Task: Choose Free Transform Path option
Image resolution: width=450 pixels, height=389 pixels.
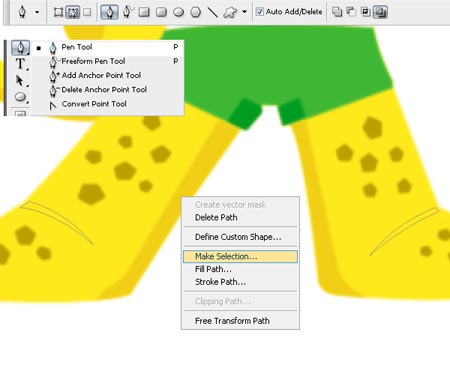Action: (240, 321)
